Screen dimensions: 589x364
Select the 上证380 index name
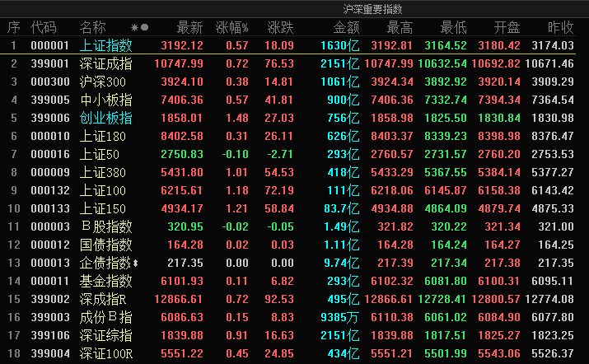(x=102, y=172)
